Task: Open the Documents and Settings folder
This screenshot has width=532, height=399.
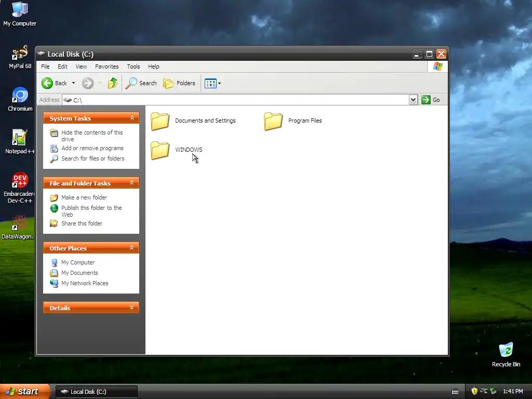Action: pyautogui.click(x=193, y=121)
